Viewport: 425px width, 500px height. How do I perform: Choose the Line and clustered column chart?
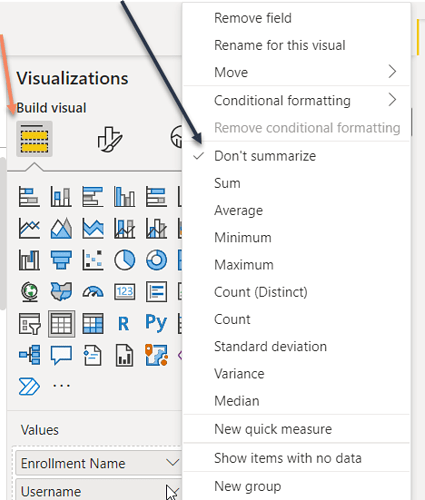(x=156, y=228)
